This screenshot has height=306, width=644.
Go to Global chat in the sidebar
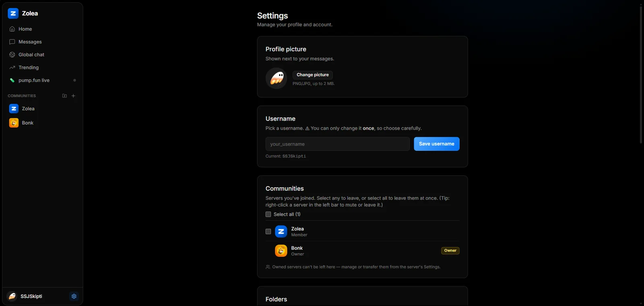pyautogui.click(x=43, y=55)
